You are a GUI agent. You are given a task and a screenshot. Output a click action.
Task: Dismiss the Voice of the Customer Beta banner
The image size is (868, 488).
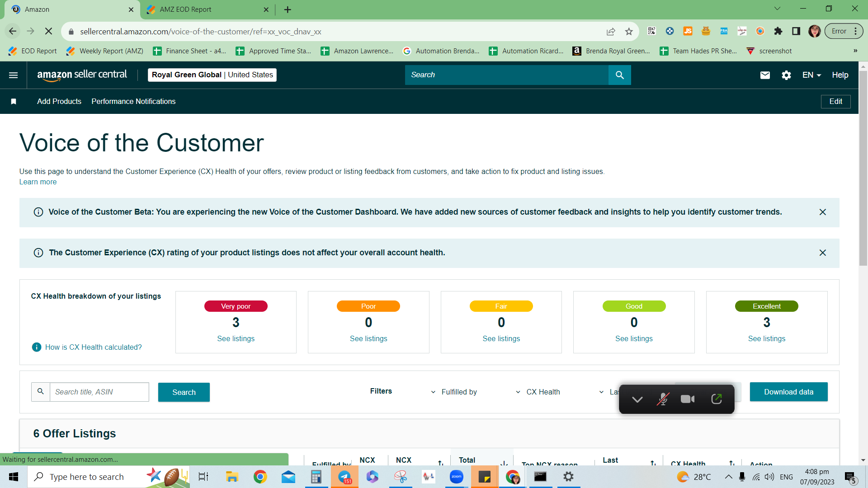tap(823, 212)
